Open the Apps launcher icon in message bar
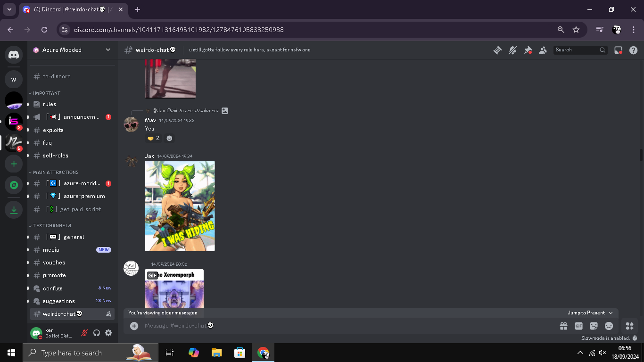The height and width of the screenshot is (362, 644). (x=629, y=326)
